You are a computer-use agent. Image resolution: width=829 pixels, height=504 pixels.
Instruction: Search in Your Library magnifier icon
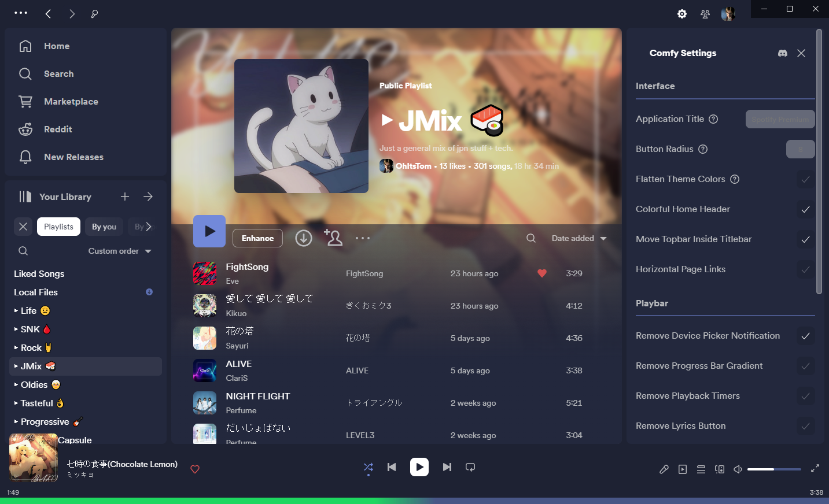pos(23,251)
